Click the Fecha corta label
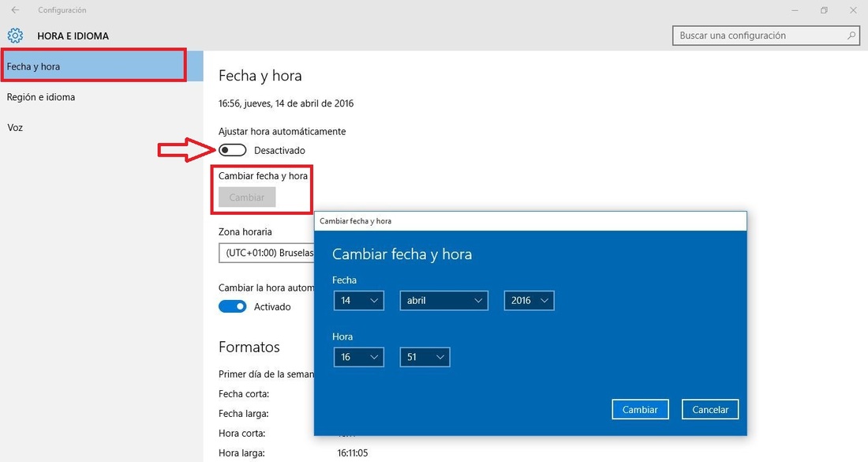This screenshot has width=868, height=462. (244, 394)
